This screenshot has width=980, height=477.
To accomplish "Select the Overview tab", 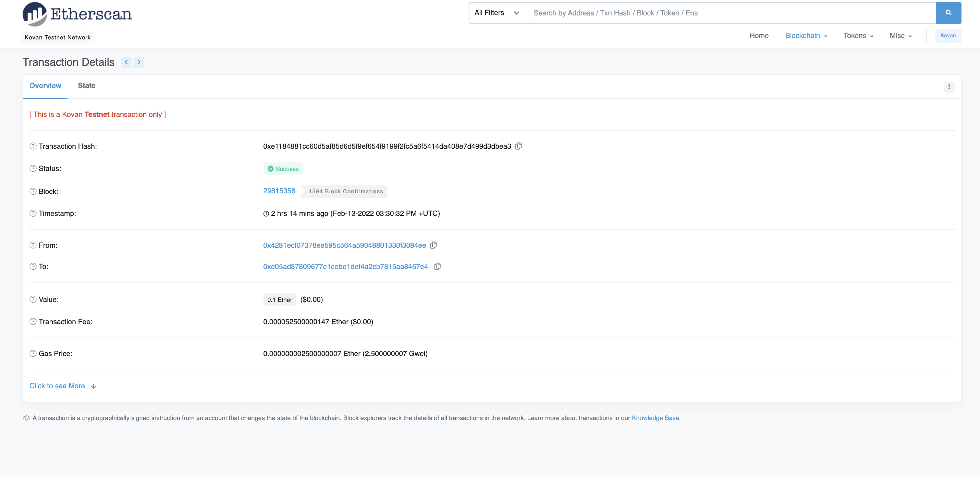I will (45, 86).
